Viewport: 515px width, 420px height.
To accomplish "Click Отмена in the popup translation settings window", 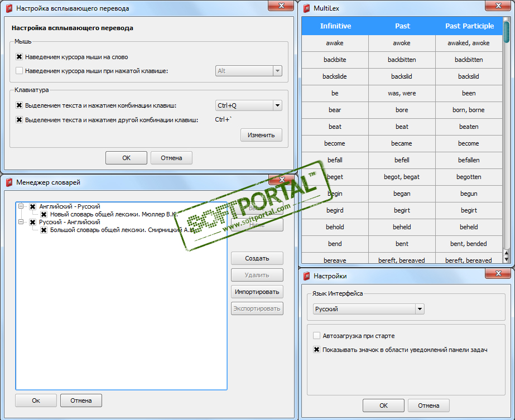I will click(x=171, y=158).
